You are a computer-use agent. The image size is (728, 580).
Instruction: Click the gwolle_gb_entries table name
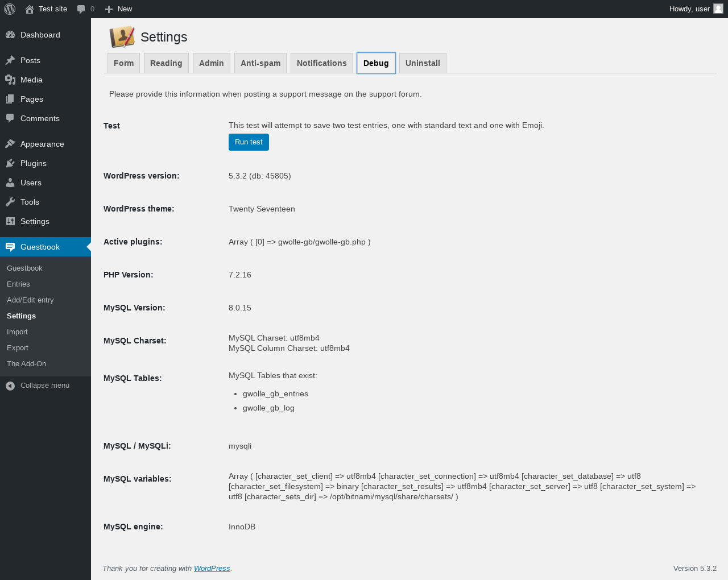pyautogui.click(x=275, y=394)
